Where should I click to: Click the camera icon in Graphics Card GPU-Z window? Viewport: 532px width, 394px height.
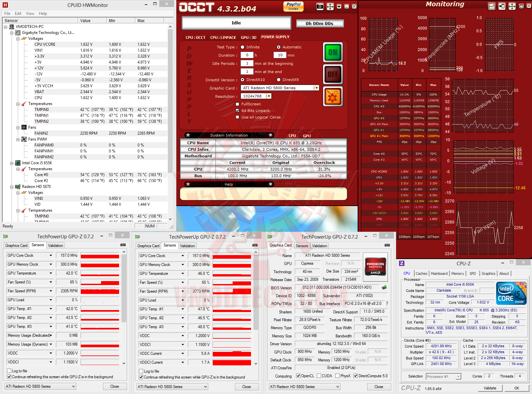(387, 245)
